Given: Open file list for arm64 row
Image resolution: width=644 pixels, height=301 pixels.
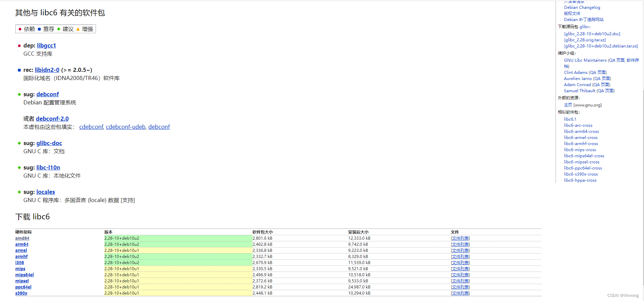Looking at the screenshot, I should pyautogui.click(x=460, y=244).
